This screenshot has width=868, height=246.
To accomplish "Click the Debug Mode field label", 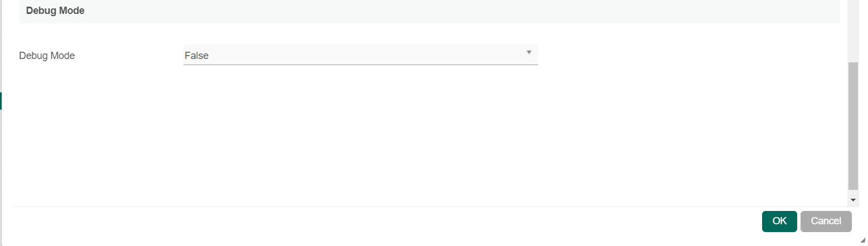I will tap(47, 56).
